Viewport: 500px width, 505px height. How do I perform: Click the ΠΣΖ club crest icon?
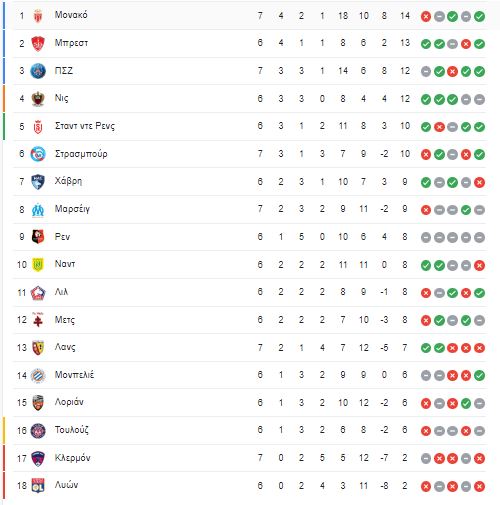(x=38, y=71)
